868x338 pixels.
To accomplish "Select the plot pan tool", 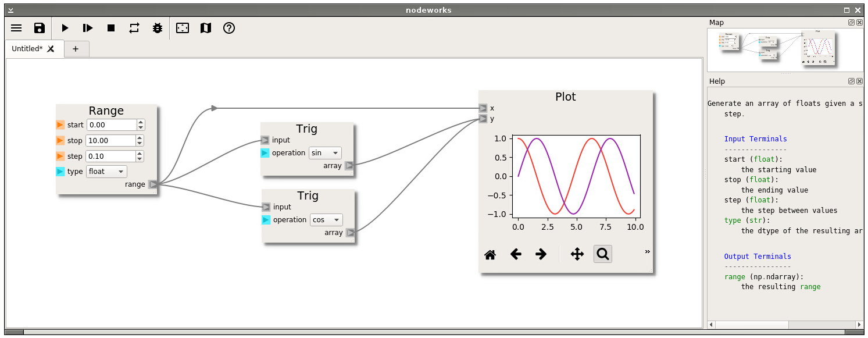I will pos(577,254).
